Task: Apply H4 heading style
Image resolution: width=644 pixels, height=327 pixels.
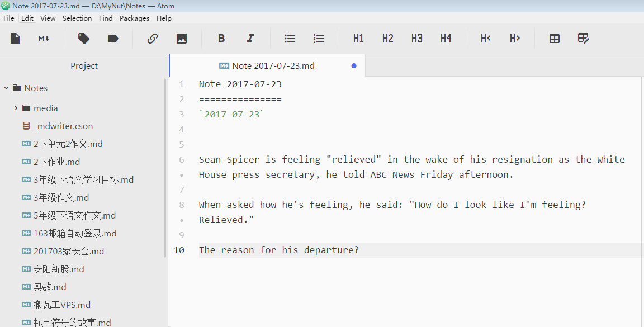Action: (446, 38)
